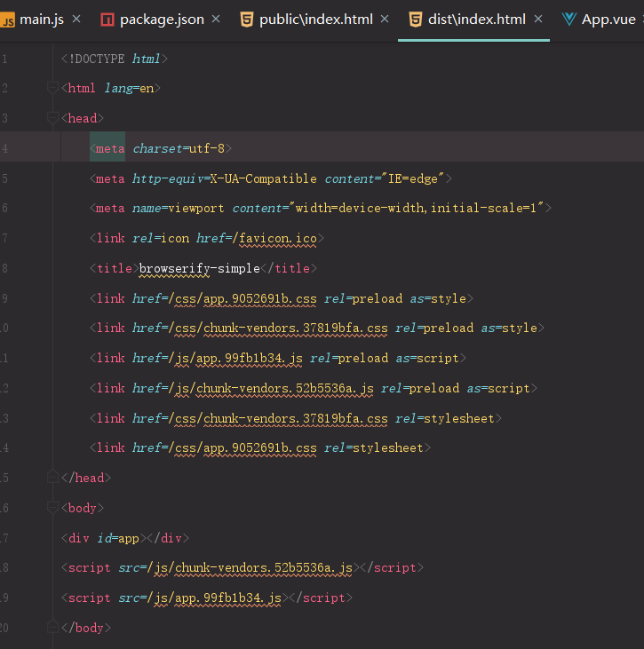Click chunk-vendors.52b5536a.js script src
644x649 pixels.
[264, 568]
